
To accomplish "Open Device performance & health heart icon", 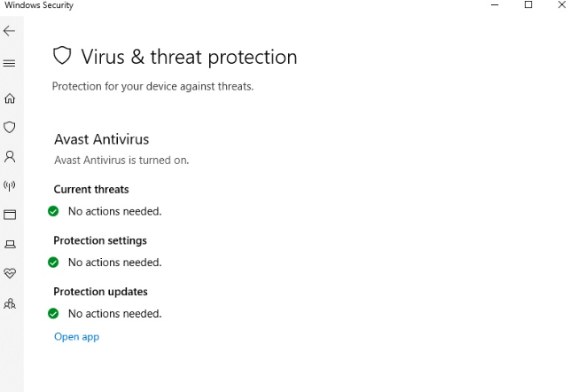I will (10, 273).
